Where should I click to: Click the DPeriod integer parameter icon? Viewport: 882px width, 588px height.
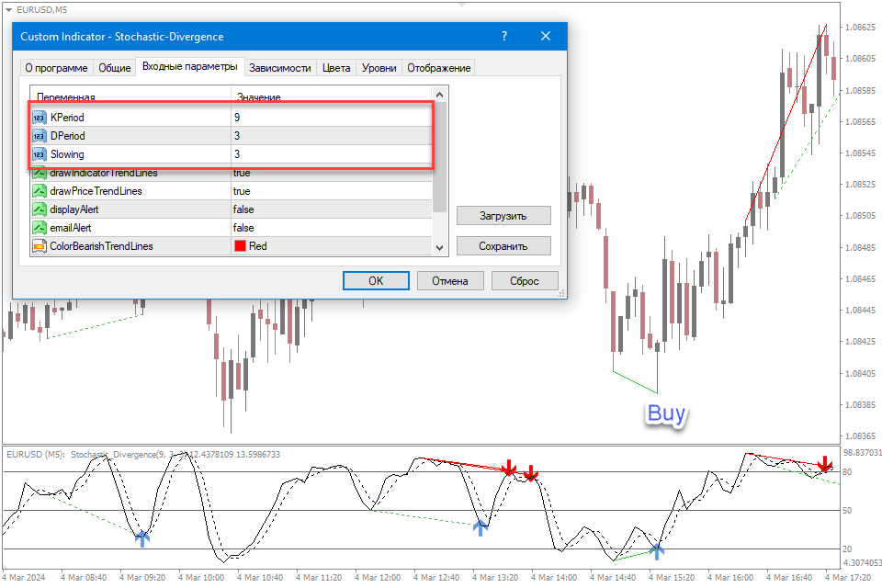pyautogui.click(x=40, y=136)
